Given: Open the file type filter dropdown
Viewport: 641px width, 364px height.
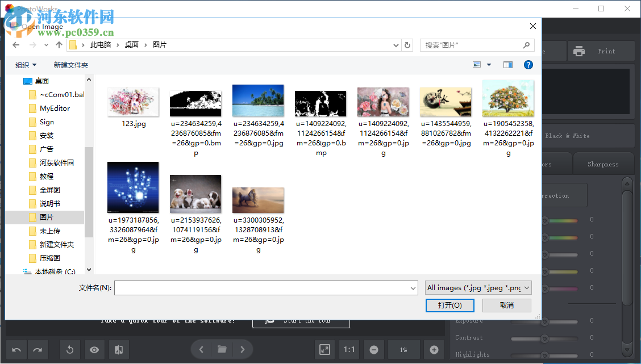Looking at the screenshot, I should 477,287.
